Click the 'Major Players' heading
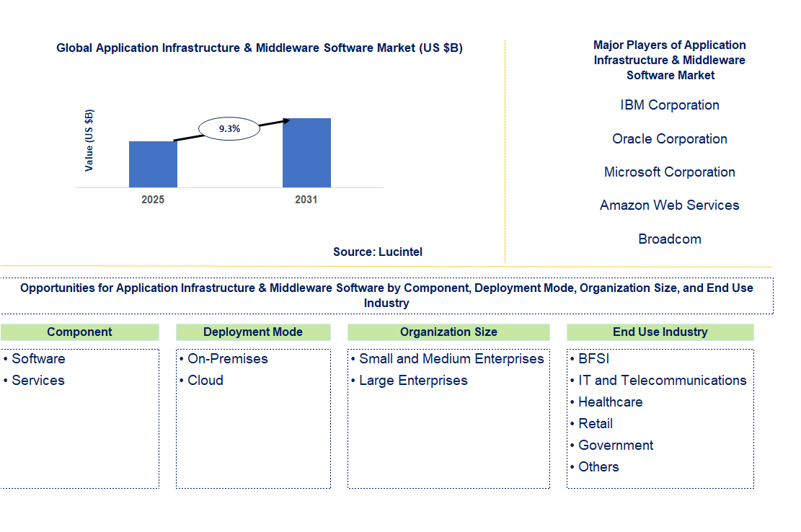The width and height of the screenshot is (801, 532). 670,61
